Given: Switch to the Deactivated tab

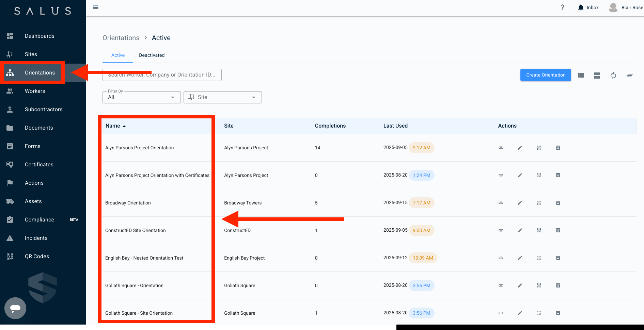Looking at the screenshot, I should point(152,55).
